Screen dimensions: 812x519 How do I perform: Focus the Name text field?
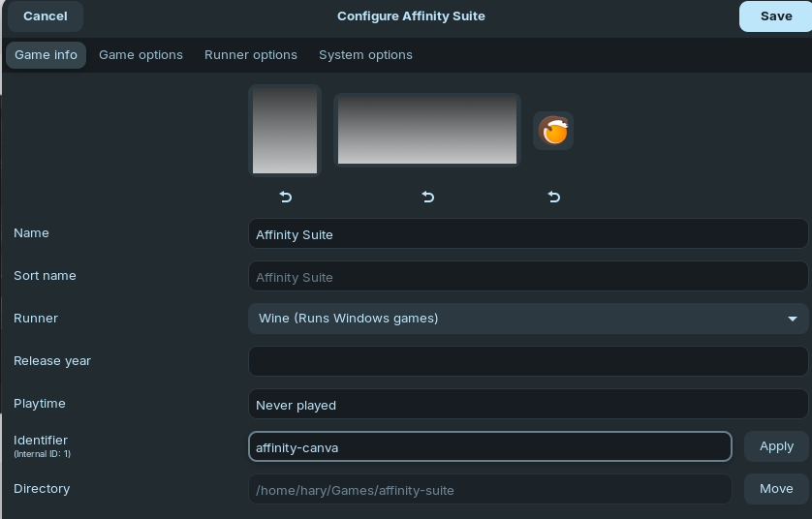coord(528,234)
